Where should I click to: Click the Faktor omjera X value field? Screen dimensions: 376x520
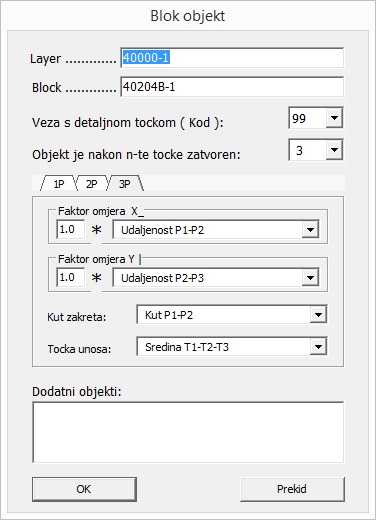tap(70, 229)
